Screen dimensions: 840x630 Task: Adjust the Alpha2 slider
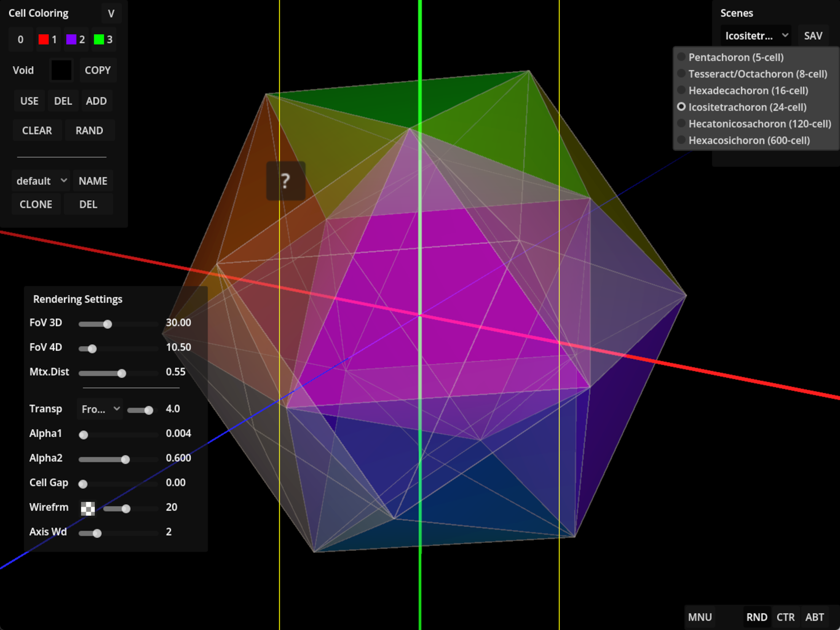(x=118, y=460)
